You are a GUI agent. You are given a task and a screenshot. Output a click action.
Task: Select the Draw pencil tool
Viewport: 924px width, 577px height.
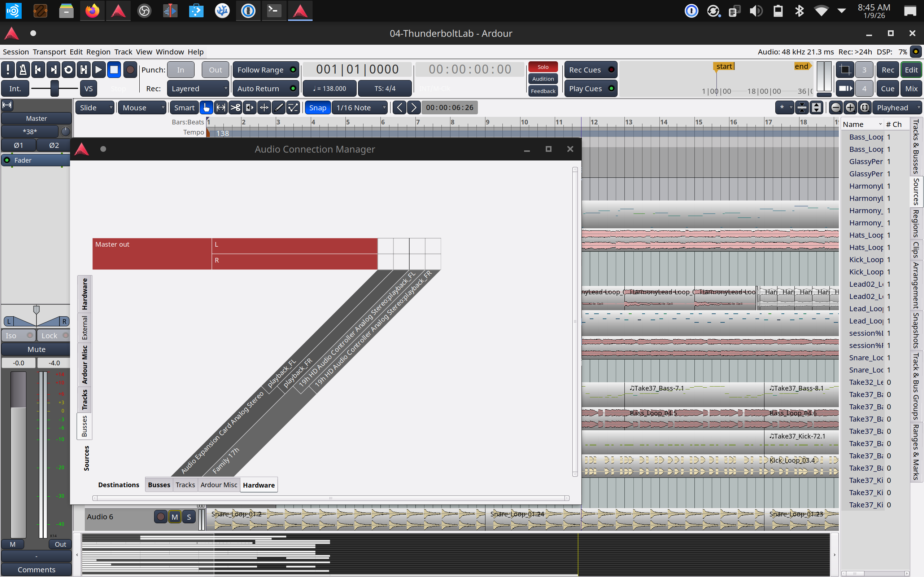click(279, 107)
